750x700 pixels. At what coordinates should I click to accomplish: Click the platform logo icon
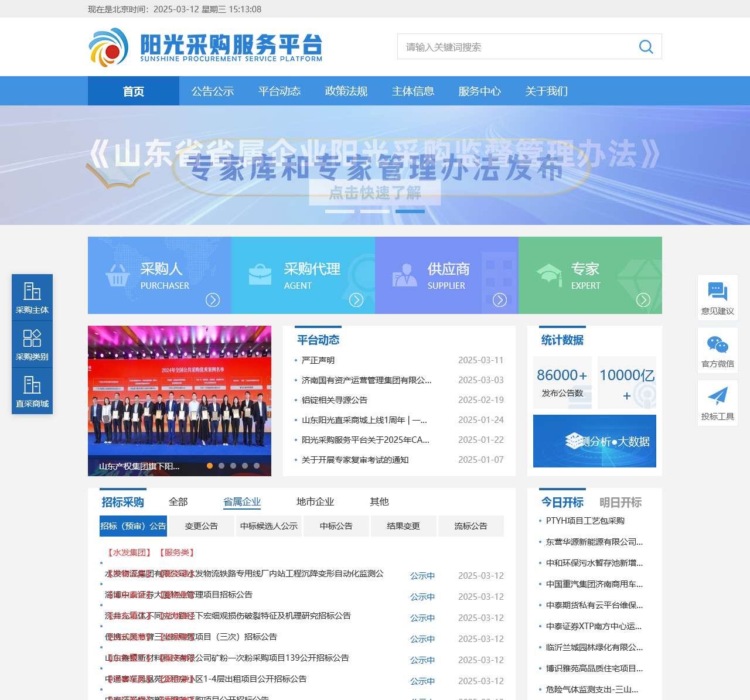108,47
